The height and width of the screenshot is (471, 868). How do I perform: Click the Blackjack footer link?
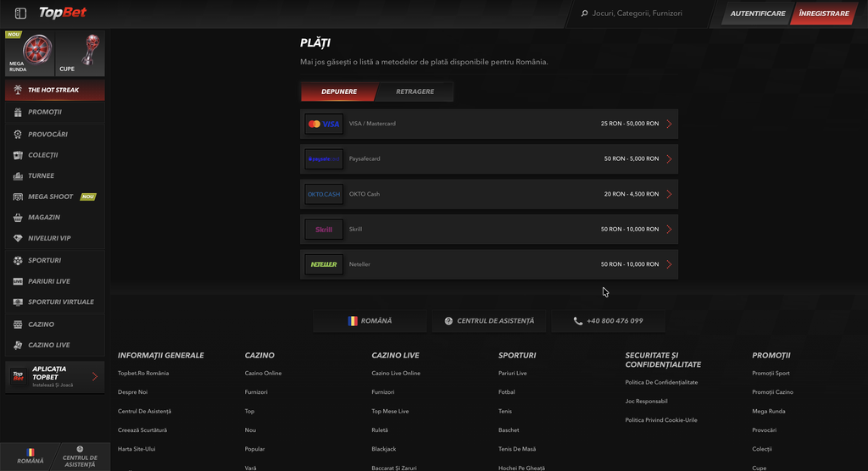(384, 449)
